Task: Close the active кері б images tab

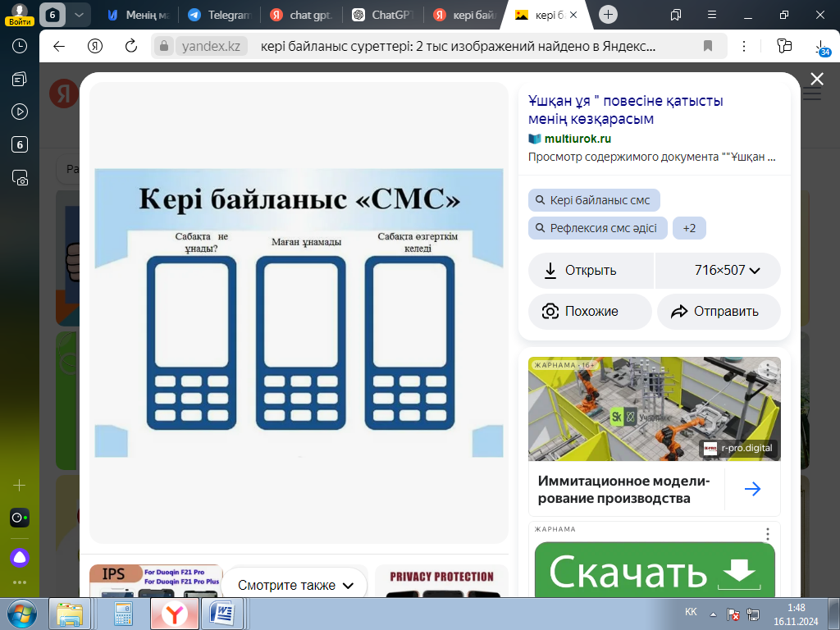Action: coord(573,15)
